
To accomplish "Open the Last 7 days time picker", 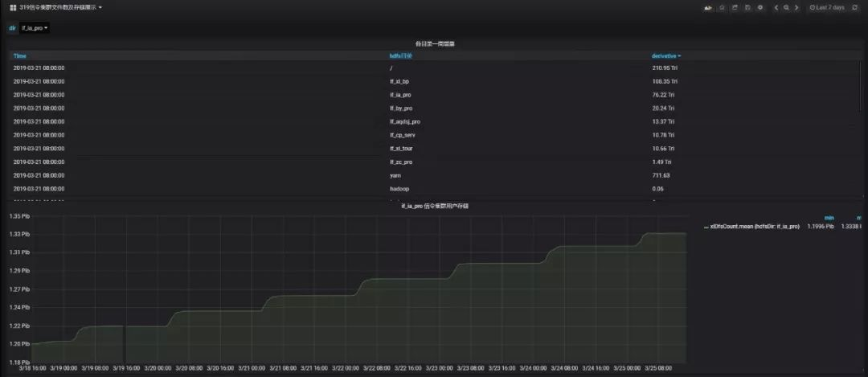I will (x=827, y=8).
